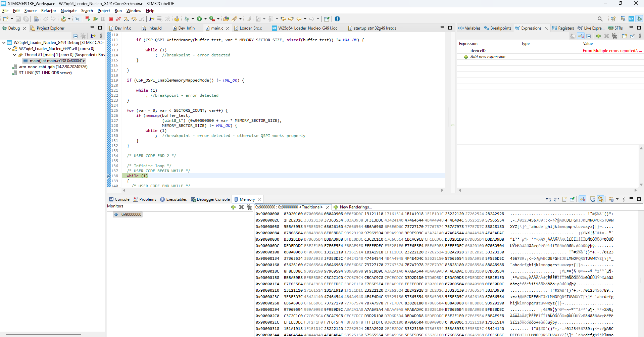Click the editor's horizontal scrollbar
This screenshot has height=337, width=644.
282,190
